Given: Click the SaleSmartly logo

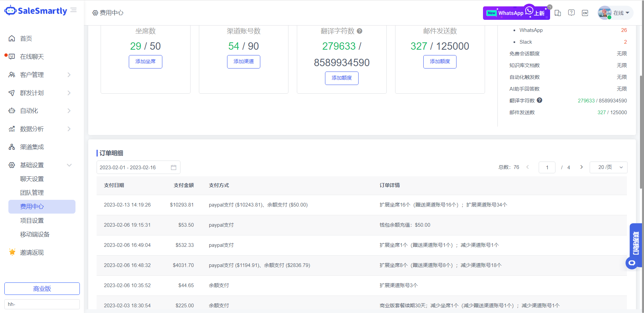Looking at the screenshot, I should click(x=36, y=11).
